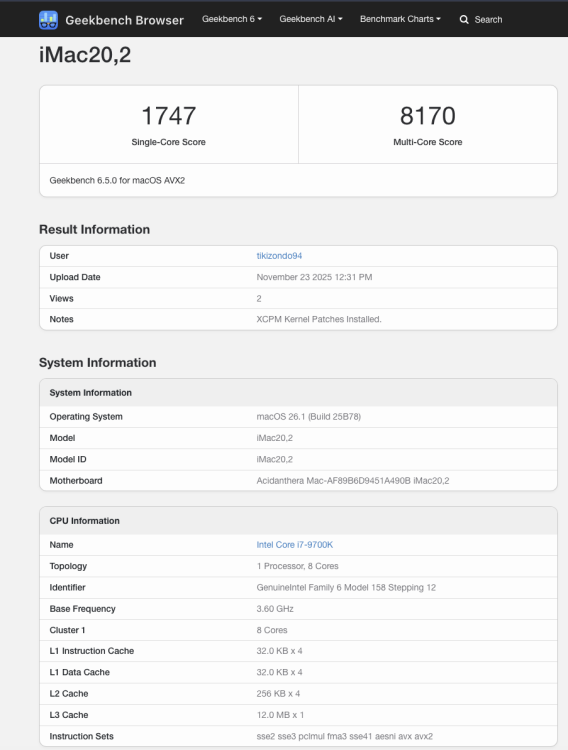Viewport: 568px width, 750px height.
Task: Open the Geekbench AI dropdown menu
Action: coord(311,19)
